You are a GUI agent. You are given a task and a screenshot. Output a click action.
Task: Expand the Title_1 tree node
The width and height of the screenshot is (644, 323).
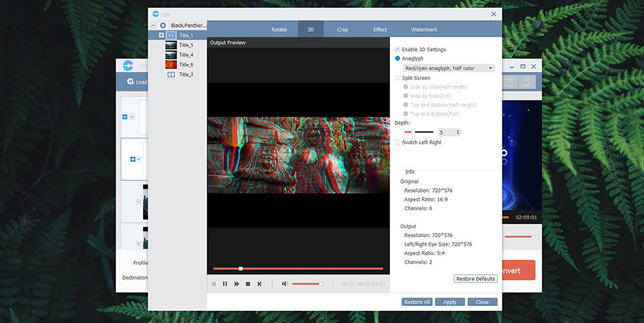pos(162,35)
